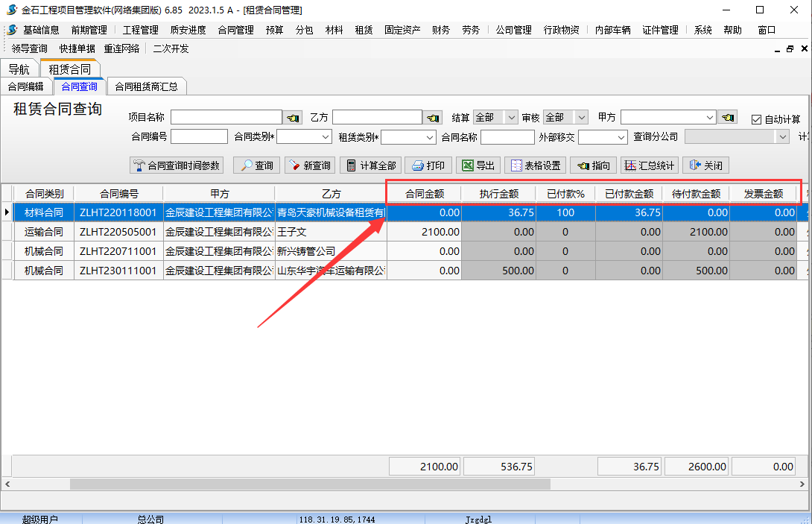Switch to the 合同租赁商汇总 tab

(146, 86)
